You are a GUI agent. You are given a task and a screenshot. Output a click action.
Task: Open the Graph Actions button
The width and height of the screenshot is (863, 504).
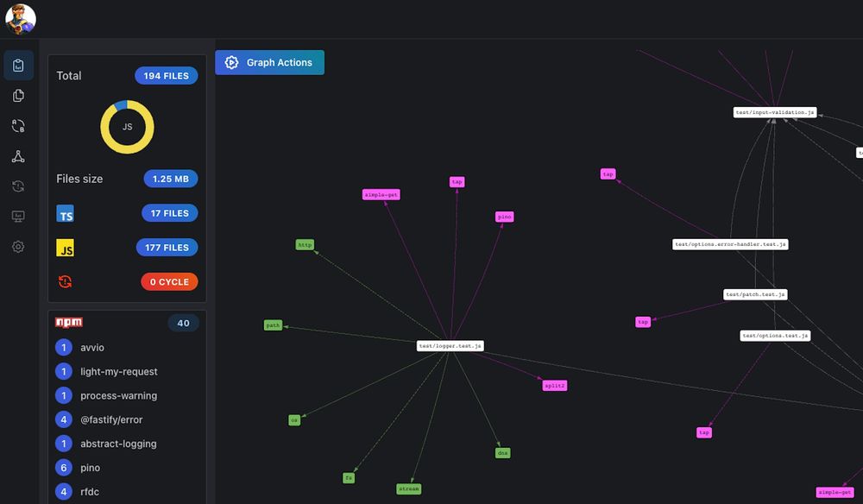coord(269,63)
